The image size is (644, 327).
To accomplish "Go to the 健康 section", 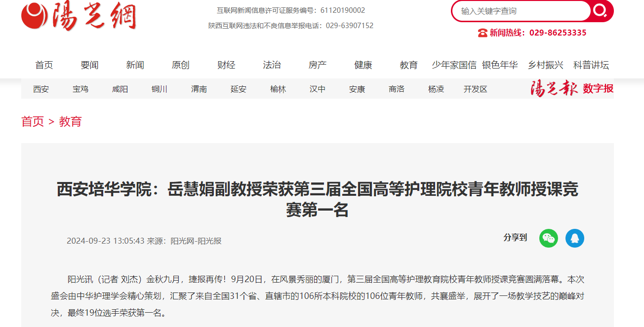I will [363, 65].
